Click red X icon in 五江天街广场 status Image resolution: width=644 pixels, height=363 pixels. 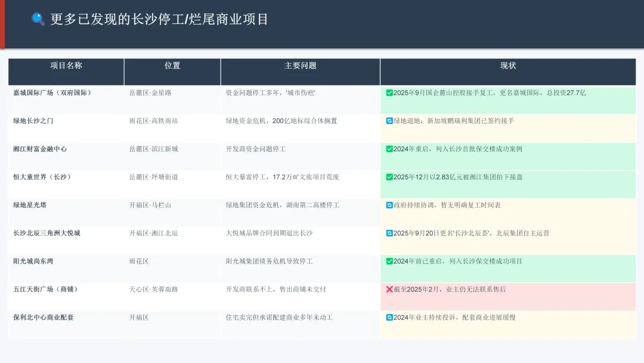pyautogui.click(x=389, y=290)
